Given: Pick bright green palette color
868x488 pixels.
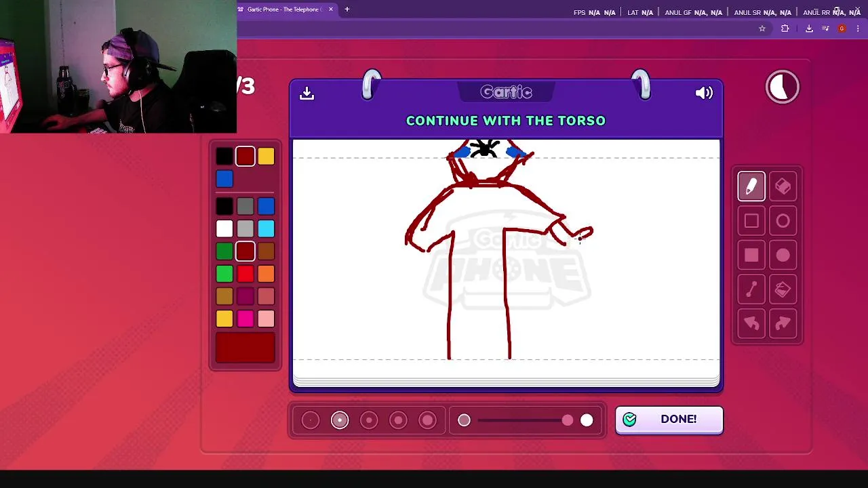Looking at the screenshot, I should coord(224,274).
